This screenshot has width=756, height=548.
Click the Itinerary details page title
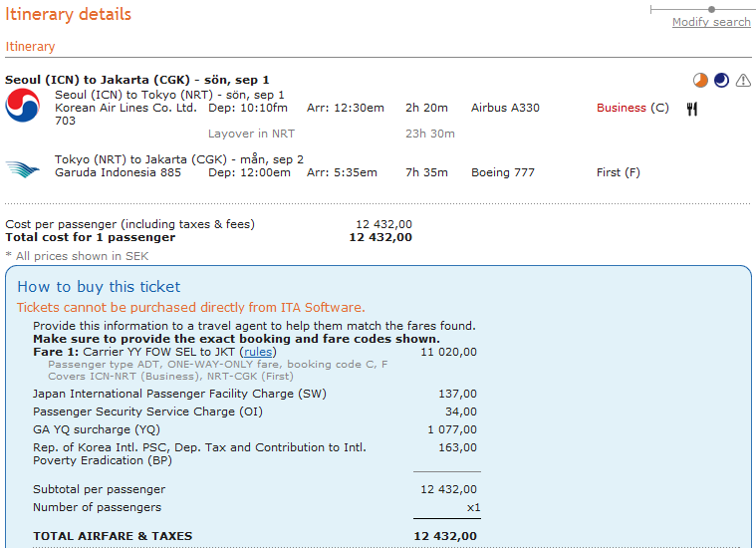[68, 15]
